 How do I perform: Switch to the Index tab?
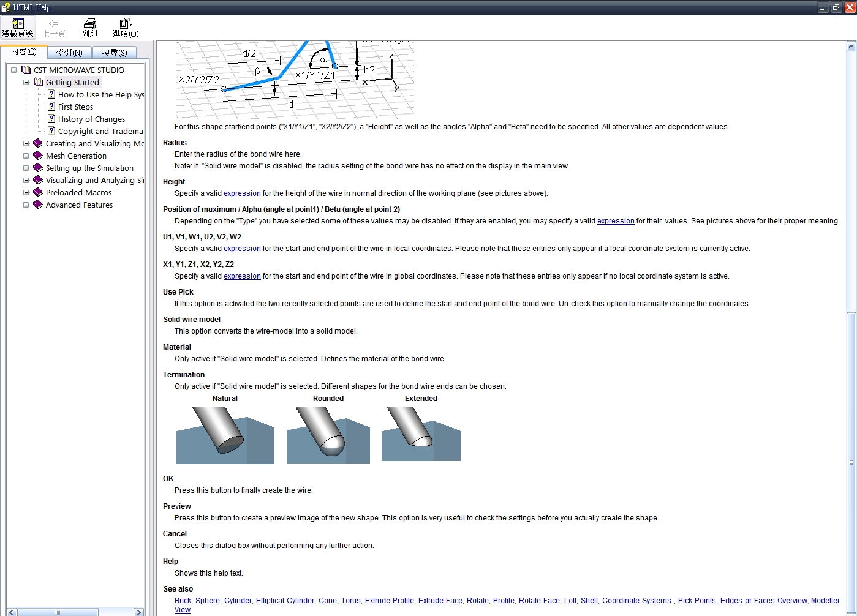[69, 53]
